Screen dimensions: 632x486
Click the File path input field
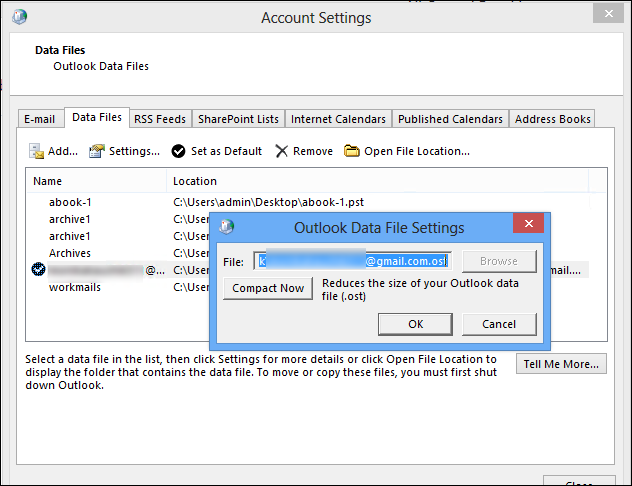[353, 261]
